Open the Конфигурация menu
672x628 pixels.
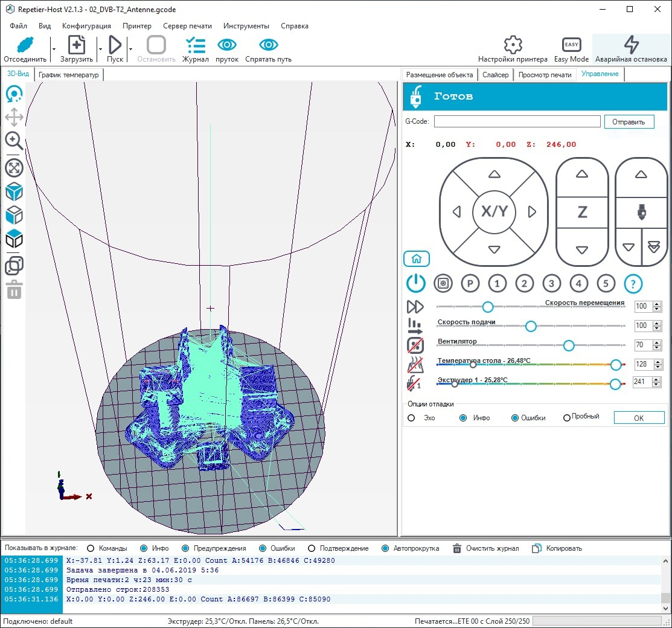tap(86, 26)
